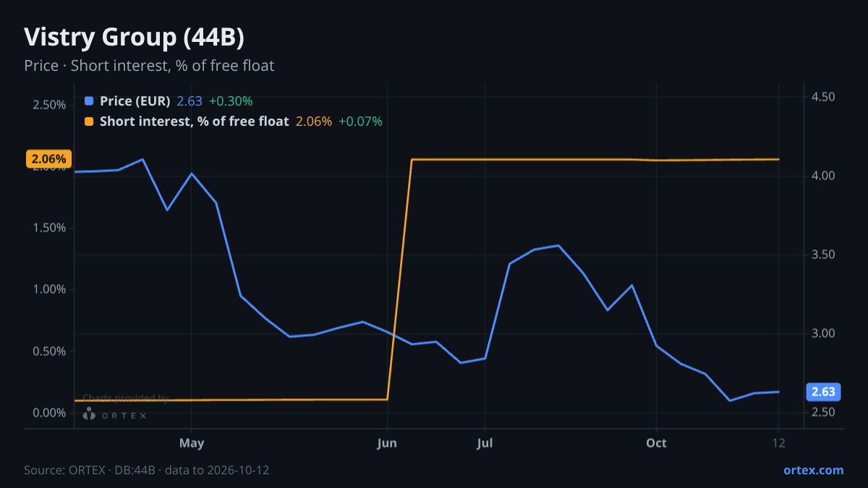Screen dimensions: 868x488
Task: Click the 3.50 right axis label
Action: (823, 254)
